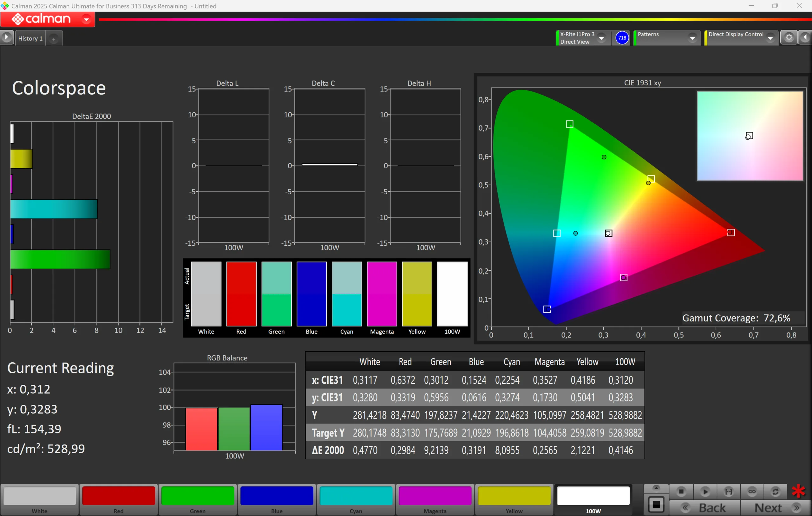Open the settings gear icon
The width and height of the screenshot is (812, 516).
(x=789, y=37)
